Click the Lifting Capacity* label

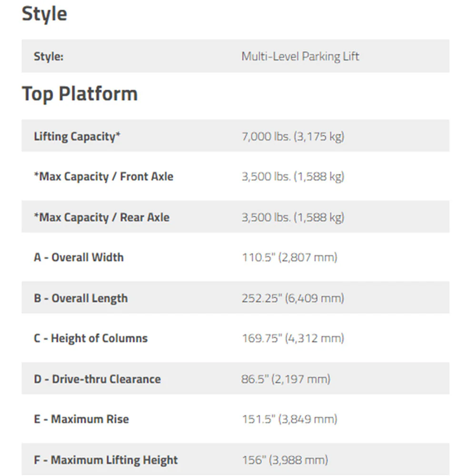[77, 136]
